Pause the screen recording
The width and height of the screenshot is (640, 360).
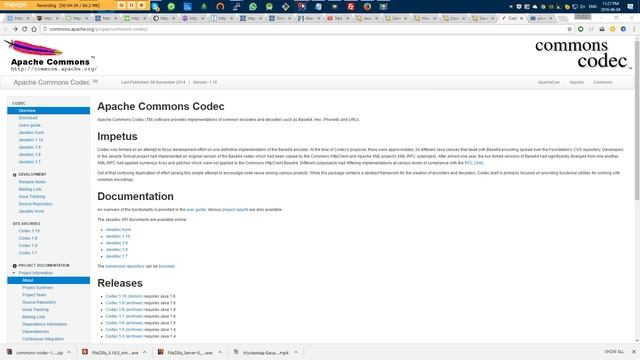click(131, 5)
